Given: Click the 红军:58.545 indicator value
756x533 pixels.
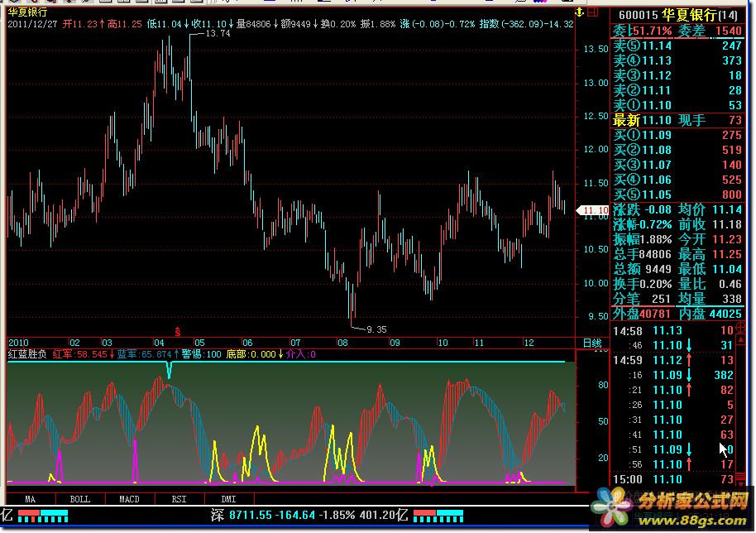Looking at the screenshot, I should click(x=83, y=354).
